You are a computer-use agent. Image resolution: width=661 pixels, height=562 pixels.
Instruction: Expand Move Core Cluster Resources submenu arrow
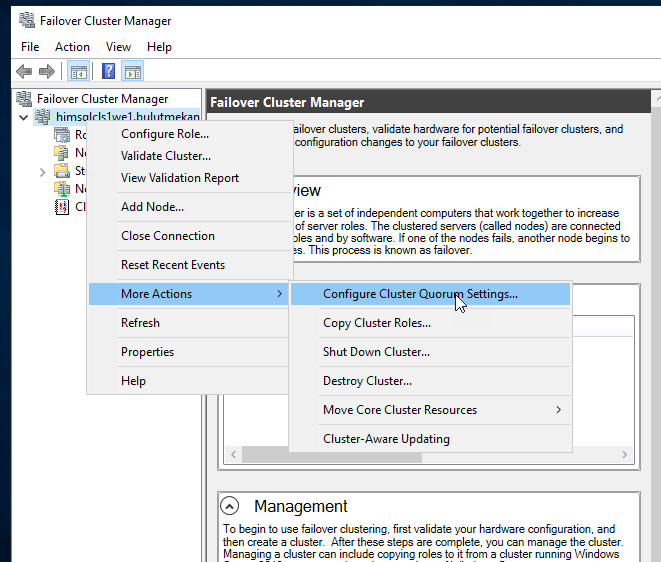coord(559,409)
